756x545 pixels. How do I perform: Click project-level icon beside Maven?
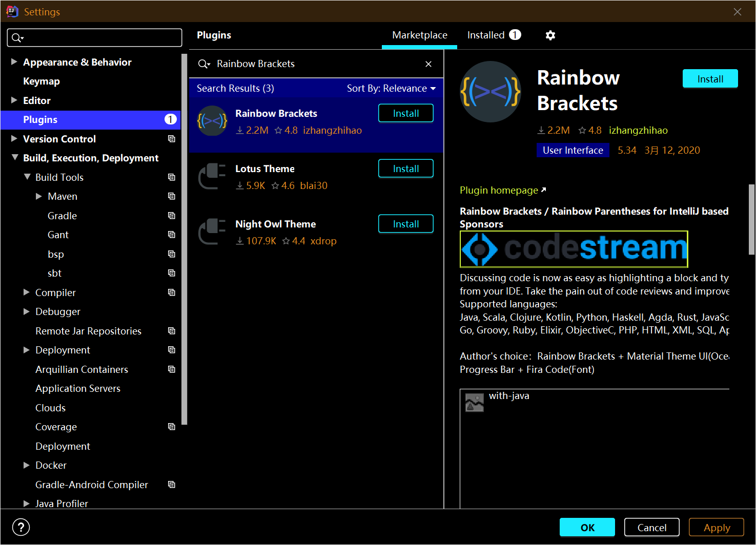(x=172, y=196)
